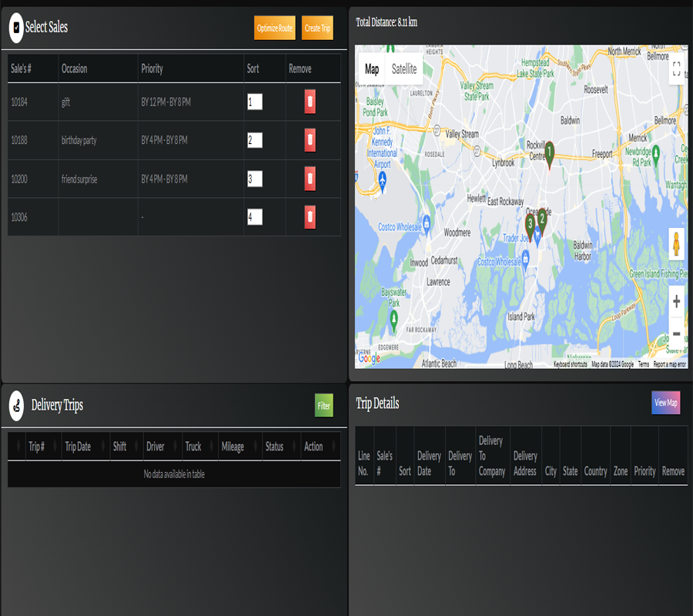Remove sale 10184 with trash icon
Viewport: 693px width, 616px height.
coord(310,102)
